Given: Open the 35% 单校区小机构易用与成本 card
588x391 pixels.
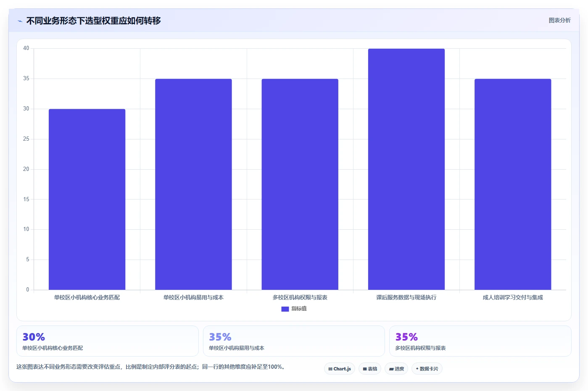Looking at the screenshot, I should click(294, 341).
